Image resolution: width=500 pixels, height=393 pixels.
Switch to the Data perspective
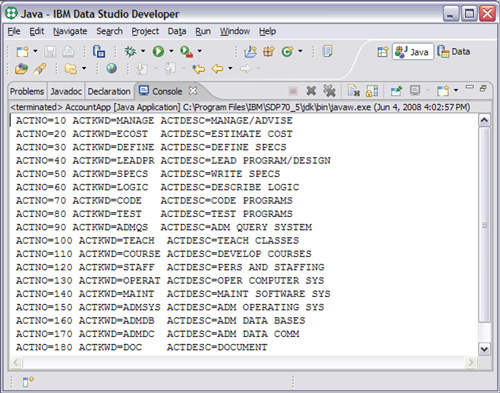click(x=454, y=52)
